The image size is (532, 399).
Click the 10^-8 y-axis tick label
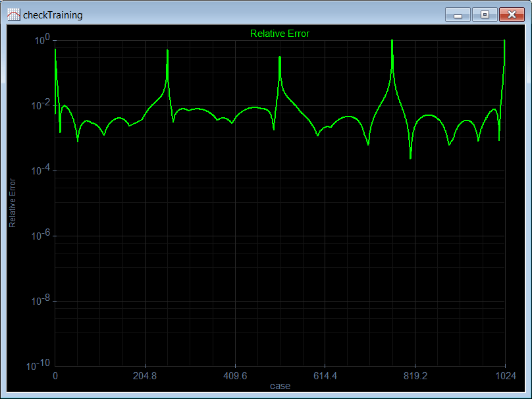pyautogui.click(x=40, y=300)
